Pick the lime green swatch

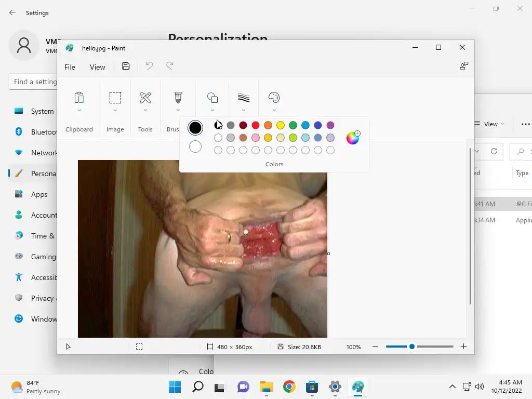click(293, 137)
